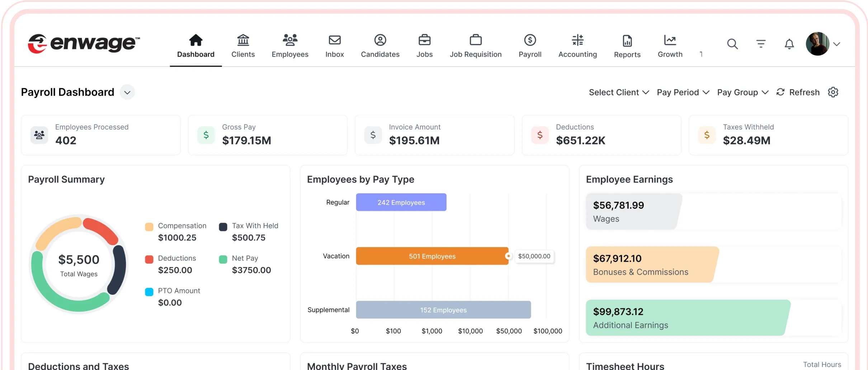
Task: Open notifications bell icon
Action: (x=789, y=44)
